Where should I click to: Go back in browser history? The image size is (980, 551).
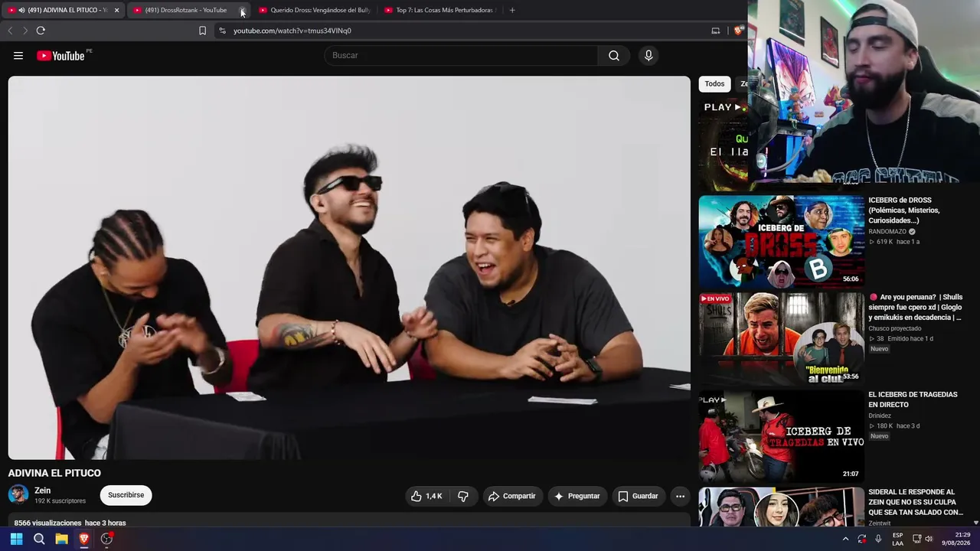coord(10,31)
